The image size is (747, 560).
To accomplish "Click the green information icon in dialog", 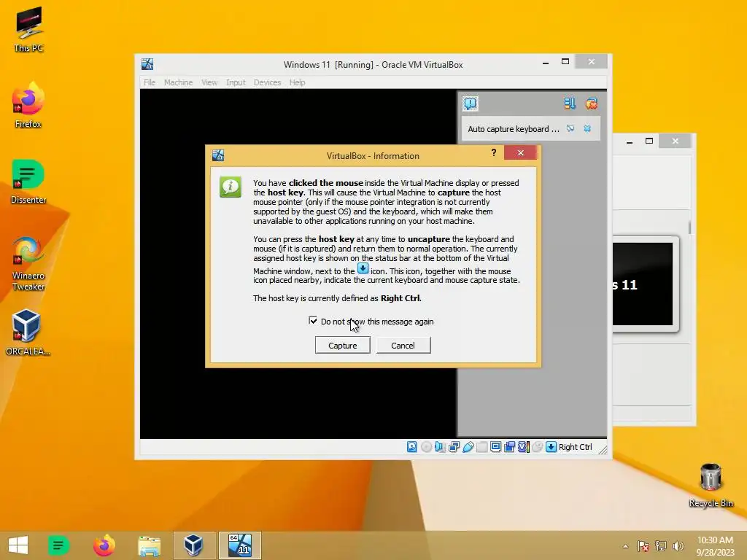I will coord(231,187).
